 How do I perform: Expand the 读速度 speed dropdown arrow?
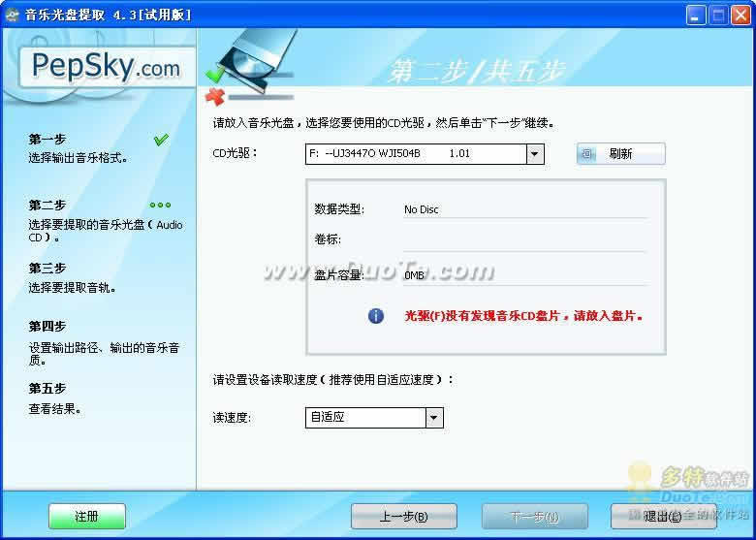click(434, 418)
